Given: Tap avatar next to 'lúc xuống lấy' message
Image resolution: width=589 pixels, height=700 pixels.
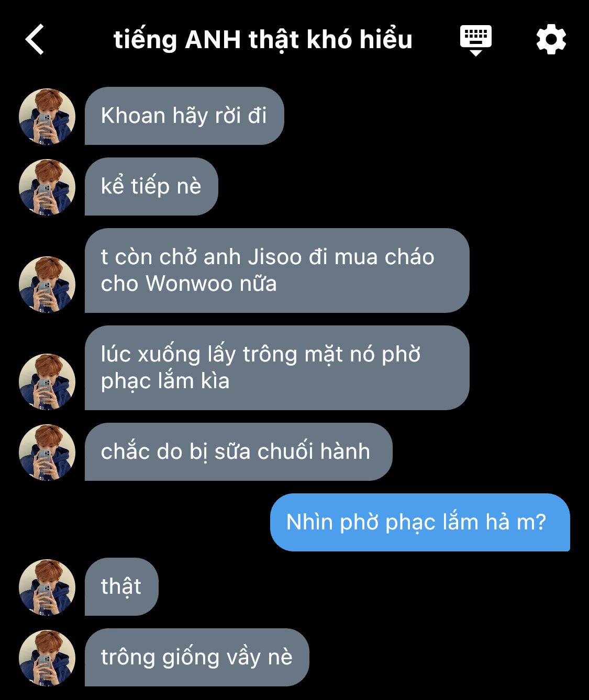Looking at the screenshot, I should [x=47, y=381].
